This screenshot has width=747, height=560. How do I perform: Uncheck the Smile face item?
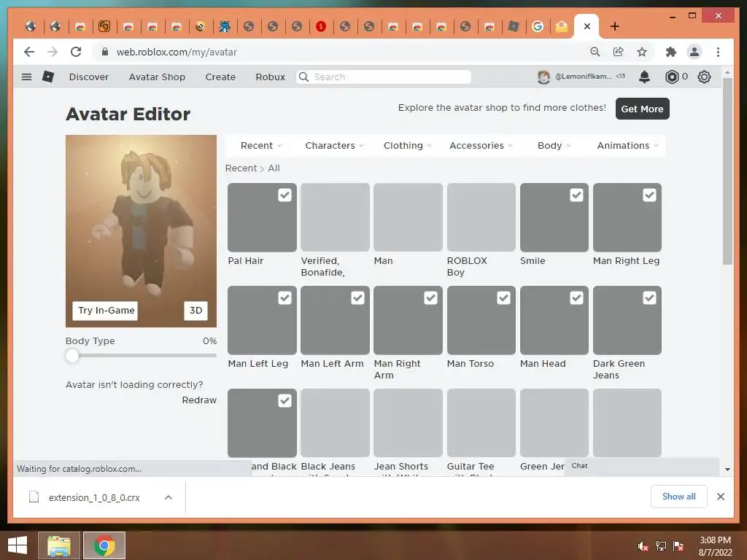click(x=576, y=195)
